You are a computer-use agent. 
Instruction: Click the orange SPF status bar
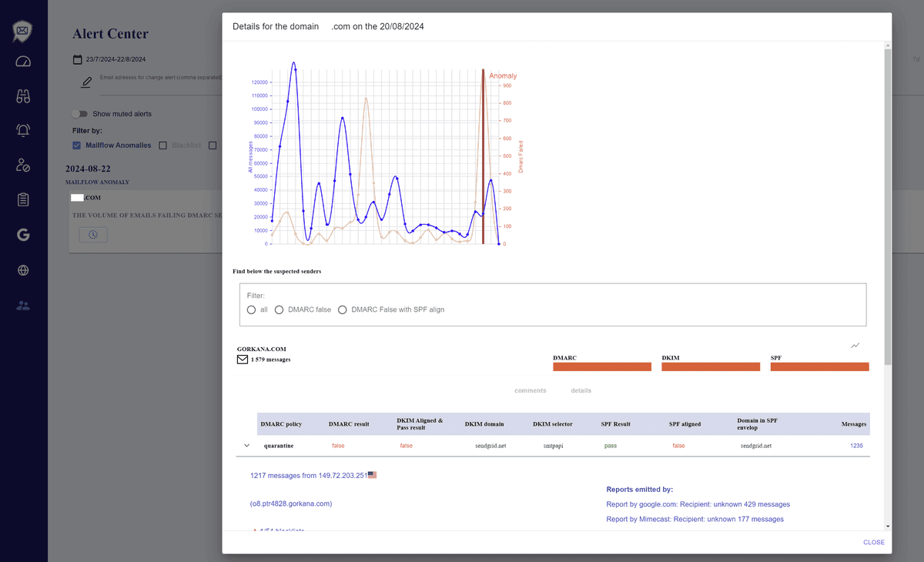point(819,366)
